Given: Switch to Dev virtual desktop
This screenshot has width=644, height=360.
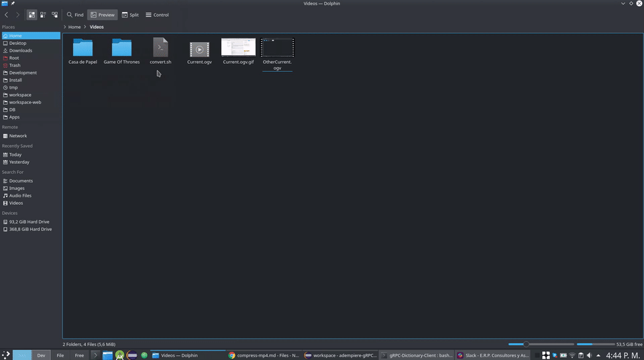Looking at the screenshot, I should [x=41, y=355].
